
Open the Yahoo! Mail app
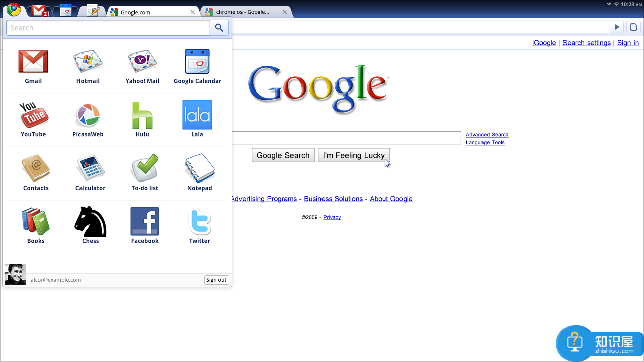(x=142, y=62)
